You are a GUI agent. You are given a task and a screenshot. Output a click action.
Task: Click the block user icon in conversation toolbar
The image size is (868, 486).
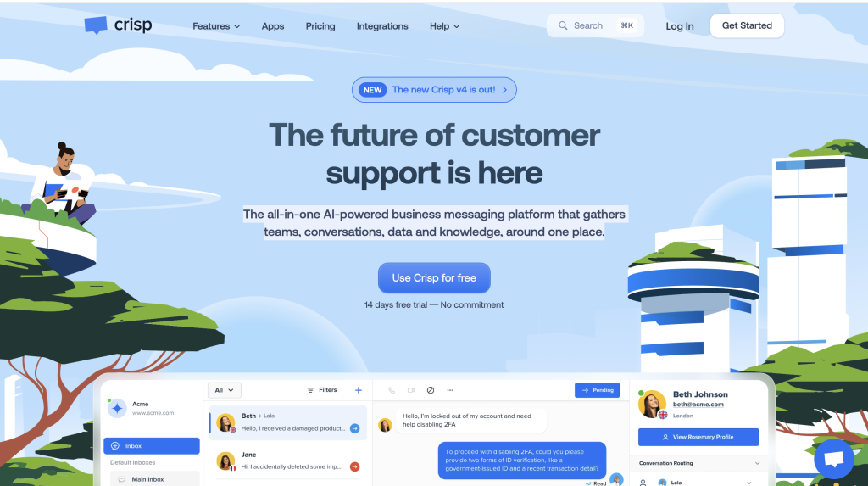pos(431,390)
